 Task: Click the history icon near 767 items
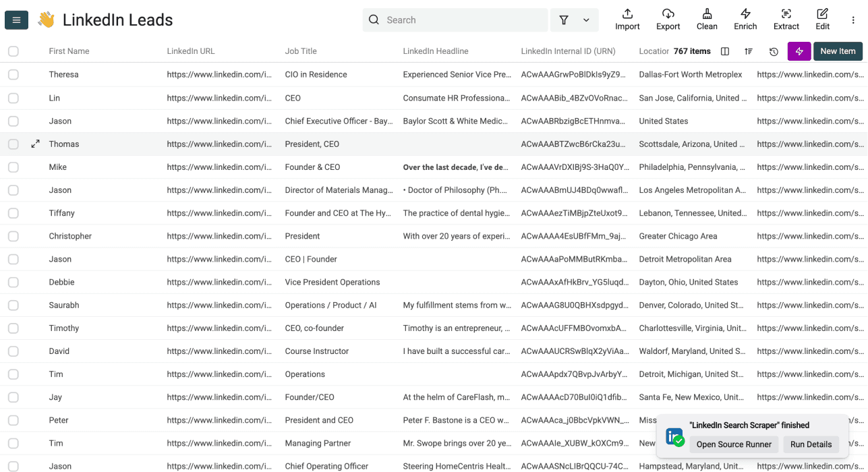click(x=773, y=51)
